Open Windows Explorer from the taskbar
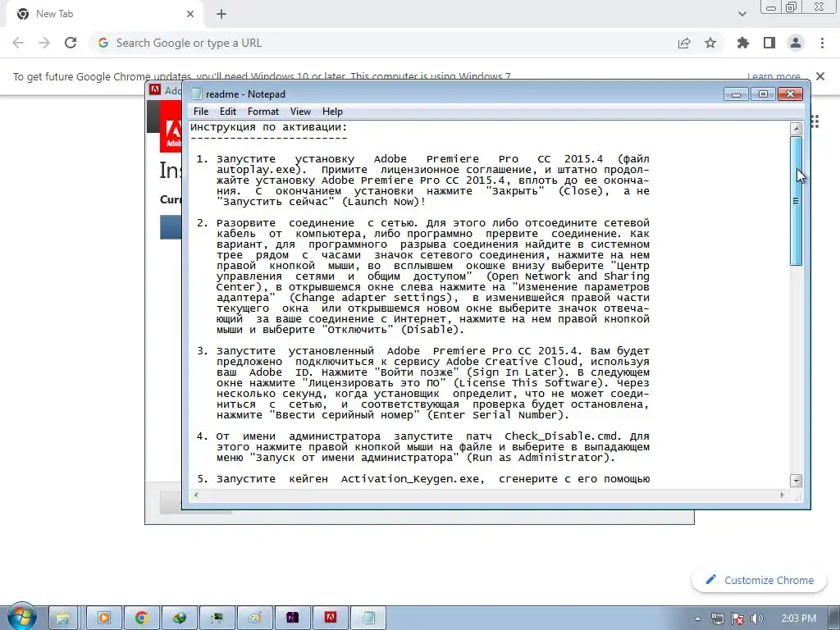 click(62, 619)
